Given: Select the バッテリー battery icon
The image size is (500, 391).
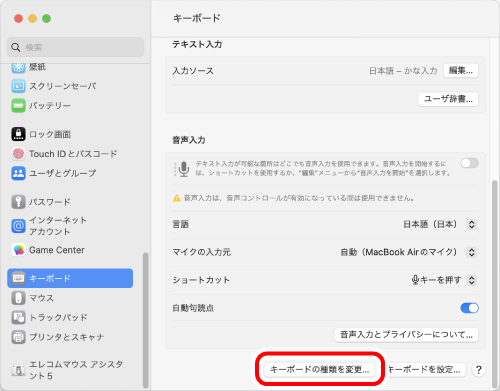Looking at the screenshot, I should [x=18, y=106].
